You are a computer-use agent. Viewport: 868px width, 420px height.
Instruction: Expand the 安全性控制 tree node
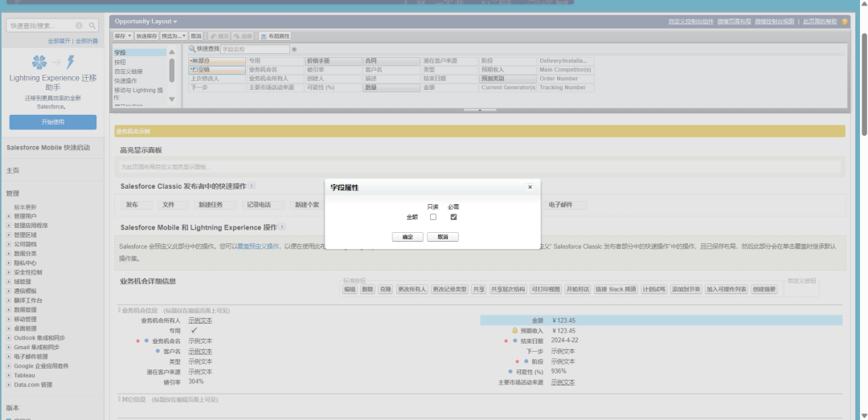click(x=8, y=272)
